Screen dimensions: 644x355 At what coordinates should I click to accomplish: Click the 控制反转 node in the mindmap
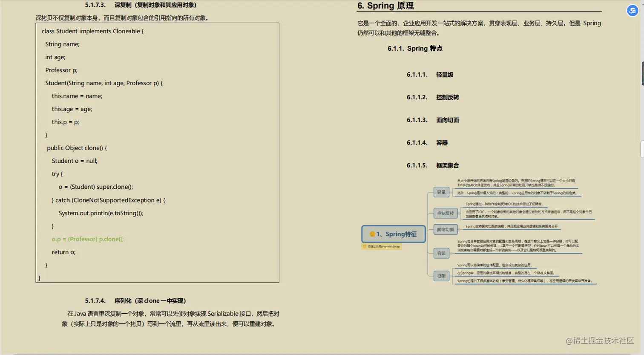click(446, 213)
